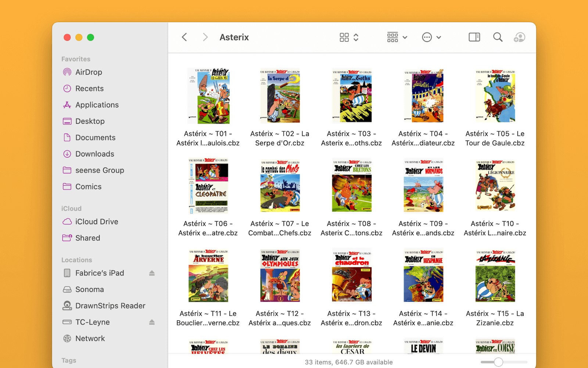The width and height of the screenshot is (588, 368).
Task: Select the T14 Hispanie cover
Action: (x=424, y=276)
